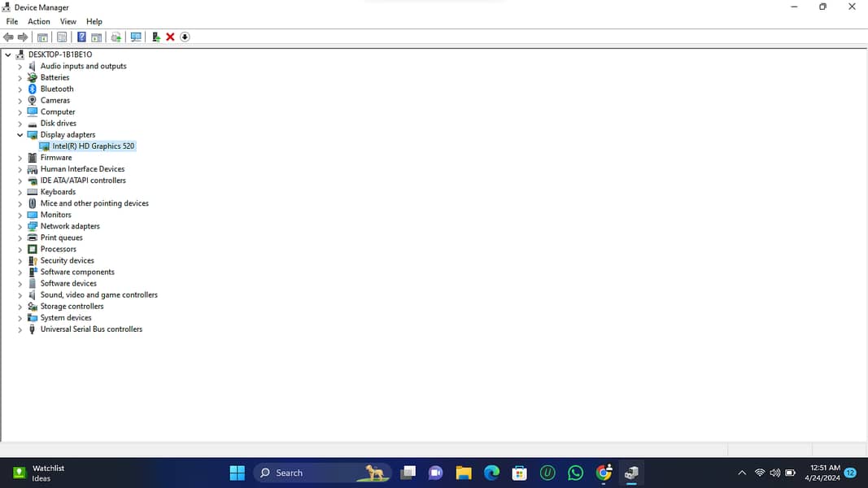Image resolution: width=868 pixels, height=488 pixels.
Task: Toggle the Show/Hide Action Pane toolbar icon
Action: click(x=96, y=37)
